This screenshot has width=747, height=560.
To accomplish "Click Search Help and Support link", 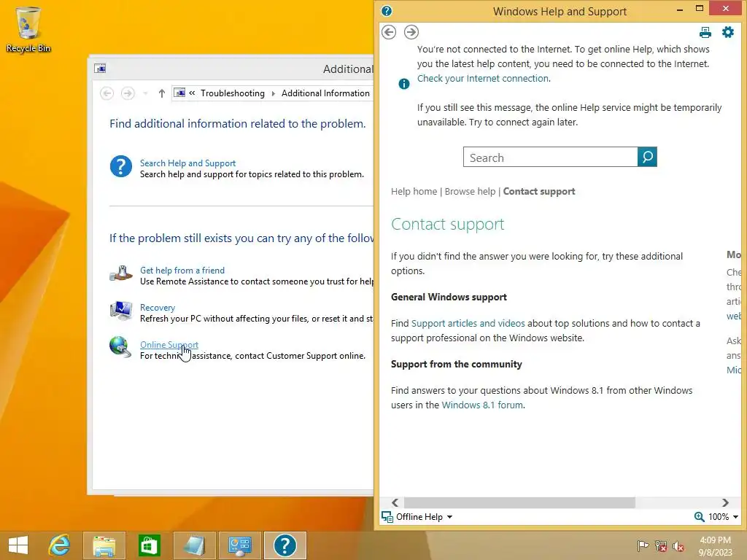I will [187, 163].
